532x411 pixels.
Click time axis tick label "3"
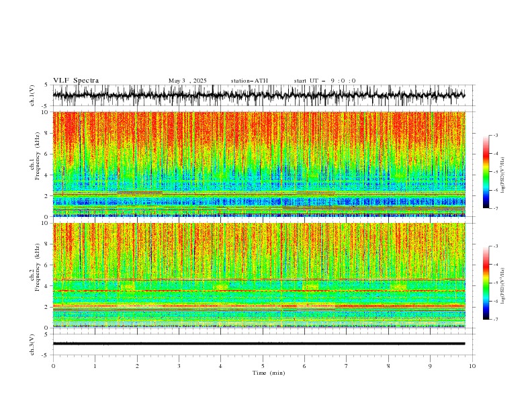(179, 366)
